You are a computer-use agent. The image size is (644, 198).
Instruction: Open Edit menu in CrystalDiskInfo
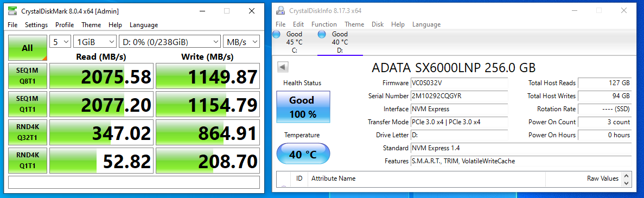[298, 24]
